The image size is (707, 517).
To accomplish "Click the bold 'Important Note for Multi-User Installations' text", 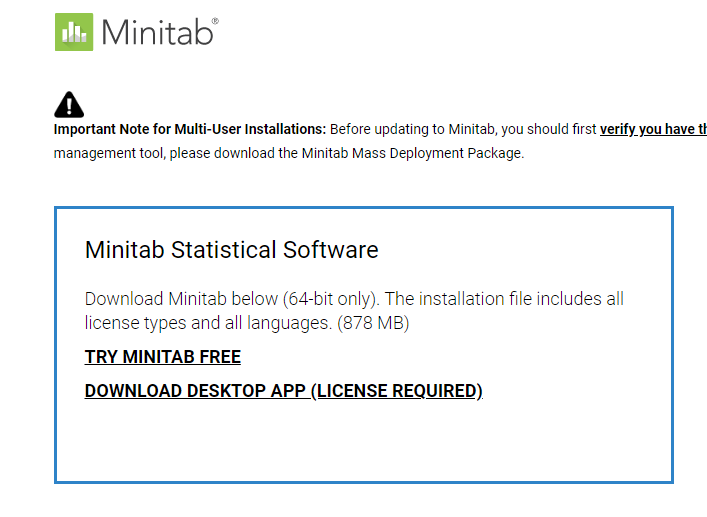I will tap(190, 129).
